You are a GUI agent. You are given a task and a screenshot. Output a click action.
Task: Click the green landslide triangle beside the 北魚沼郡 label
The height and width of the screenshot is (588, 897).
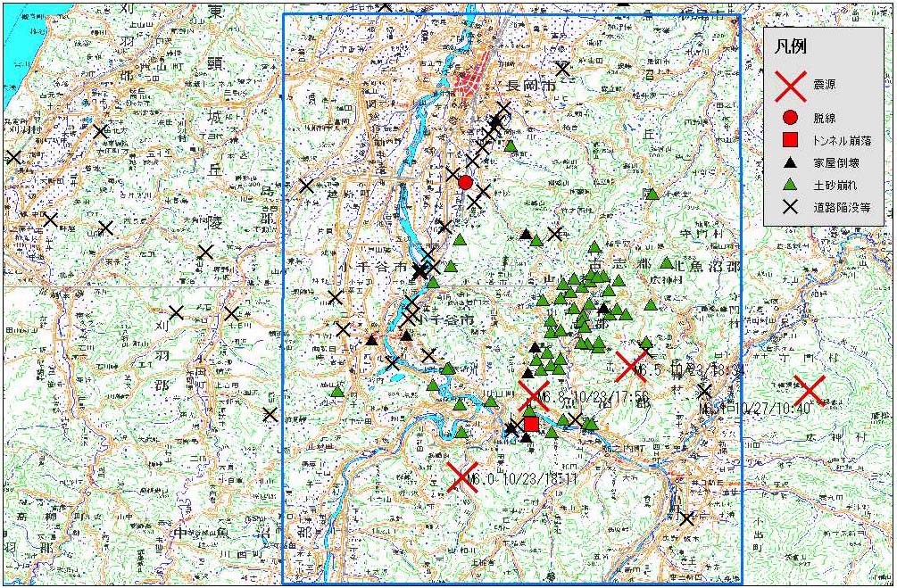667,263
